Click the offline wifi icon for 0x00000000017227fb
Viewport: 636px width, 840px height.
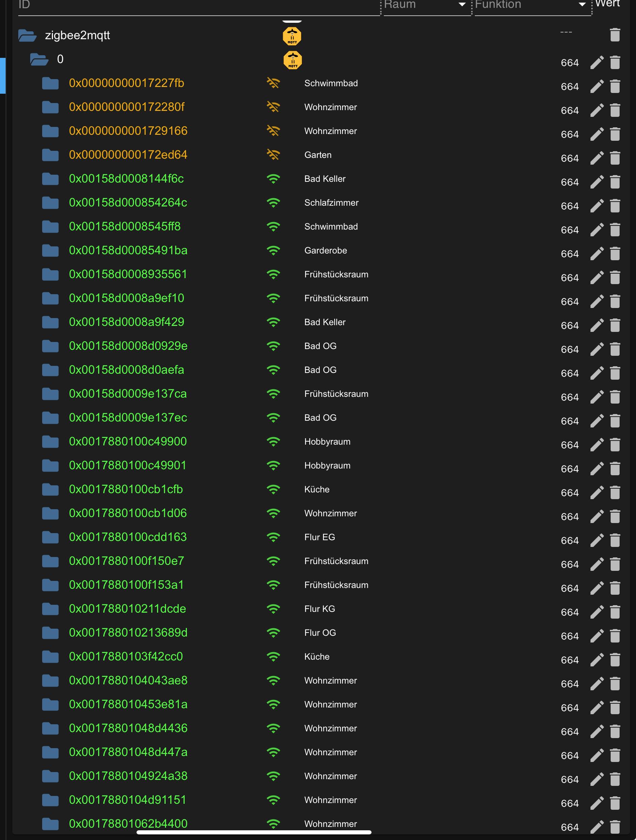pyautogui.click(x=273, y=83)
